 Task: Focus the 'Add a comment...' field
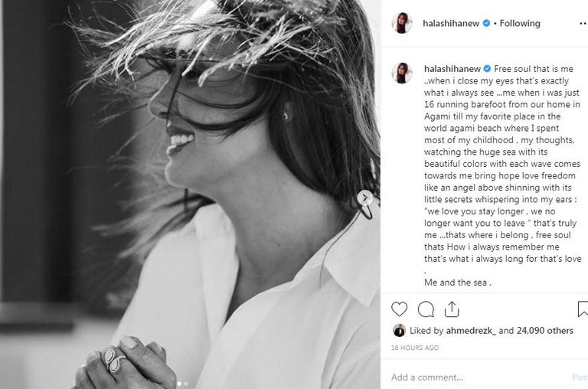pyautogui.click(x=476, y=377)
